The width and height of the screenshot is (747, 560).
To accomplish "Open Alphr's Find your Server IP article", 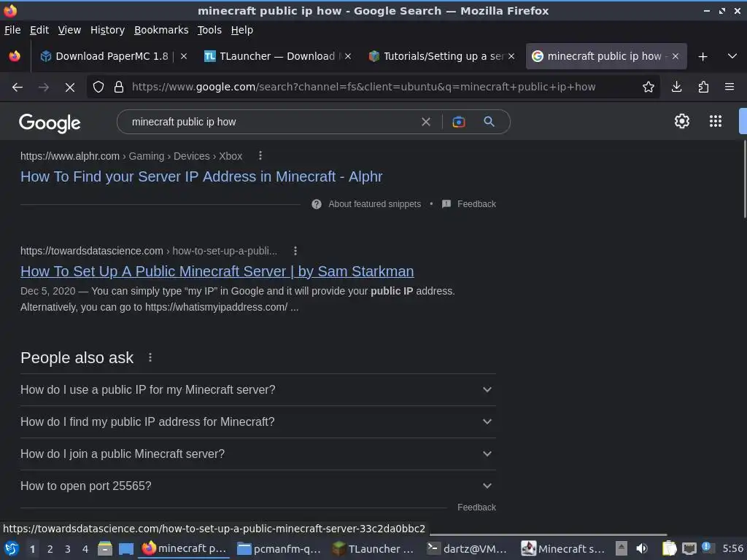I will tap(201, 176).
